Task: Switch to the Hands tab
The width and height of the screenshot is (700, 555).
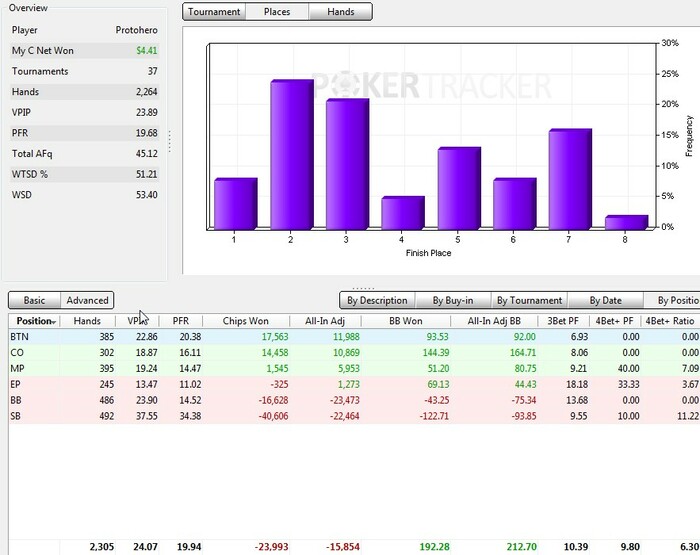Action: [340, 12]
